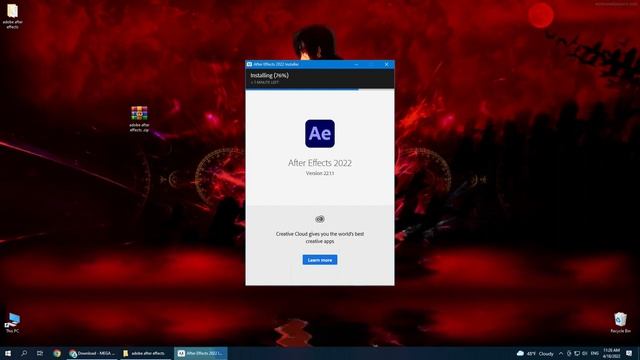Click the network tray icon
Screen dimensions: 640x360
(577, 353)
